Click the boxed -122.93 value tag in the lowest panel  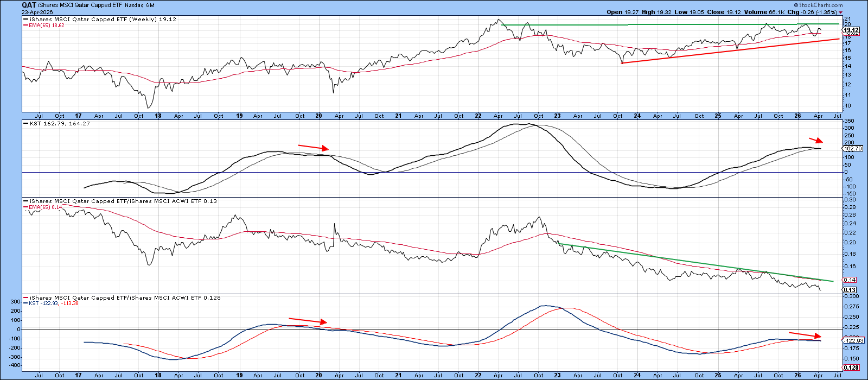pyautogui.click(x=853, y=340)
